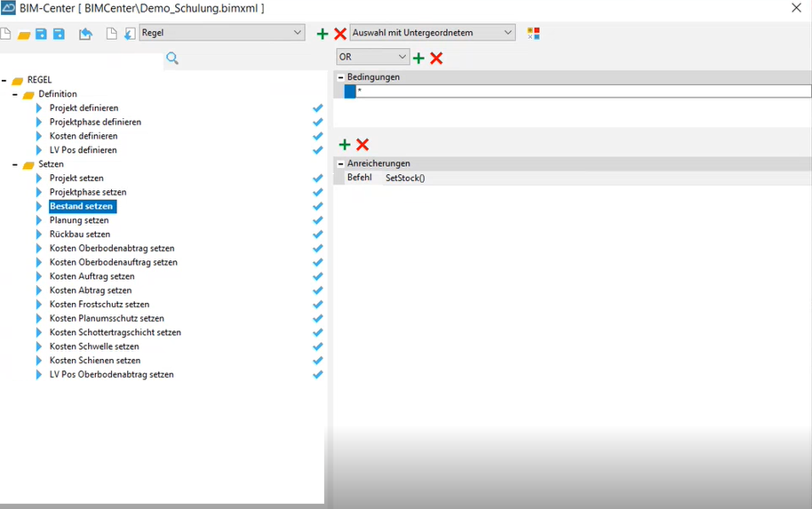Toggle checkmark for LV Pos Oberbodenabtrag setzen
Image resolution: width=812 pixels, height=509 pixels.
(x=317, y=375)
